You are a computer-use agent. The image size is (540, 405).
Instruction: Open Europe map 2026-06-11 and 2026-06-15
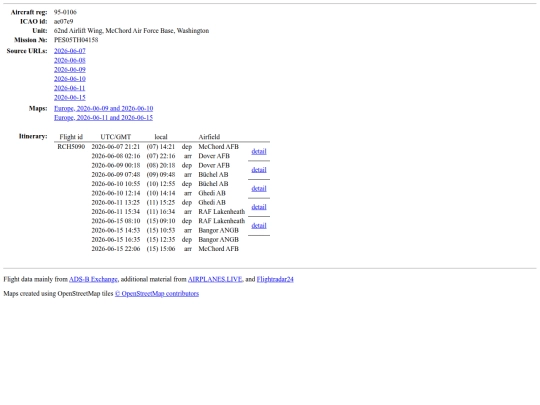coord(103,118)
